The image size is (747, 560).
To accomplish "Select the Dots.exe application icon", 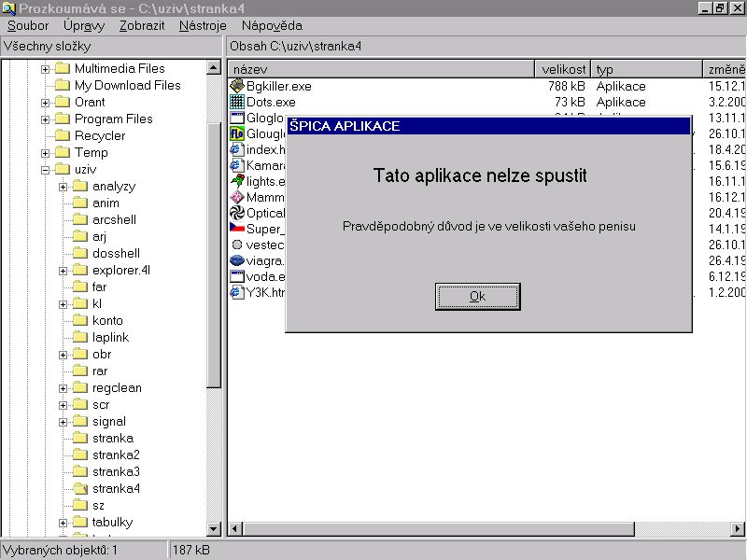I will (x=237, y=102).
